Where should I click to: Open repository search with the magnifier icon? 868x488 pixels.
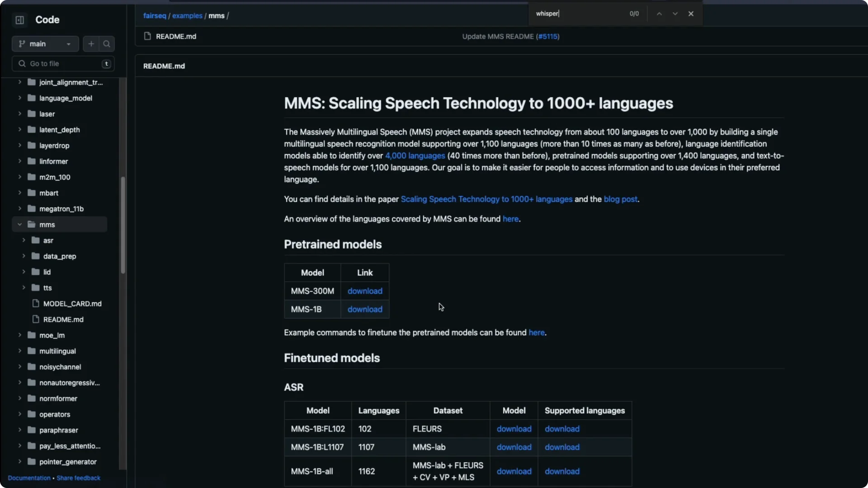(x=106, y=44)
